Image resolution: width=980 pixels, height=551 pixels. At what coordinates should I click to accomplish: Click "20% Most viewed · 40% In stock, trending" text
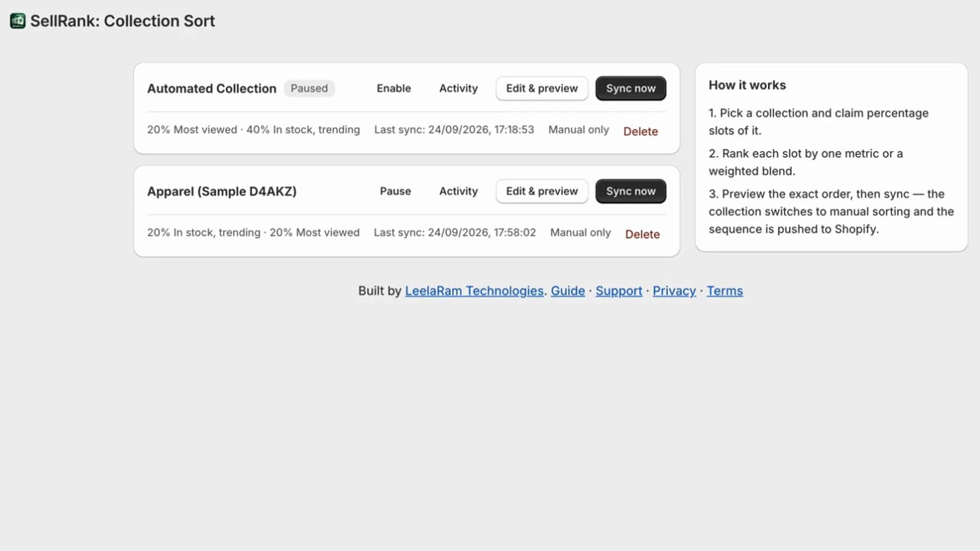tap(254, 130)
